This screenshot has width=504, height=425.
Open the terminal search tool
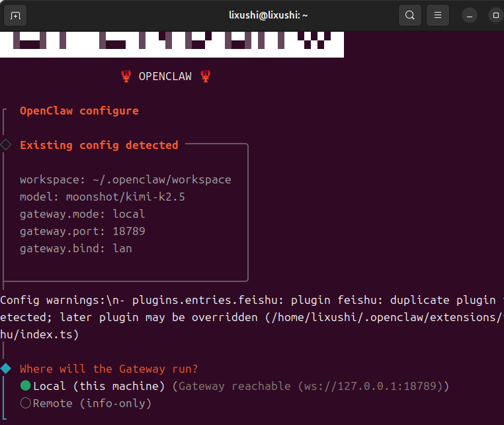click(x=410, y=15)
